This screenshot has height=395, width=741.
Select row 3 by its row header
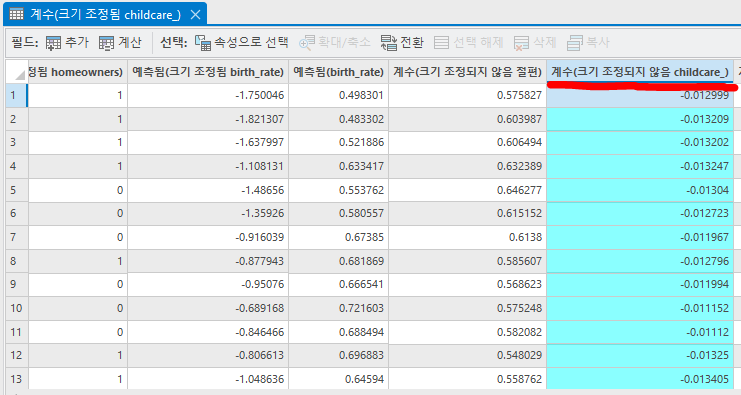17,143
